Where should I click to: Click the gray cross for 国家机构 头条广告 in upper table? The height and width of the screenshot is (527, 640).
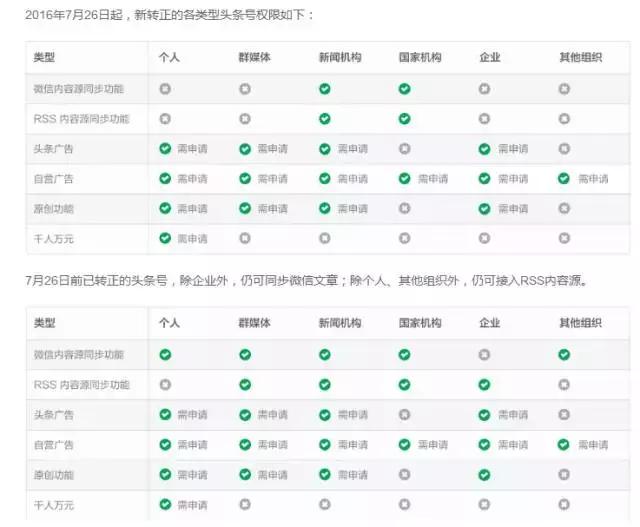[404, 149]
